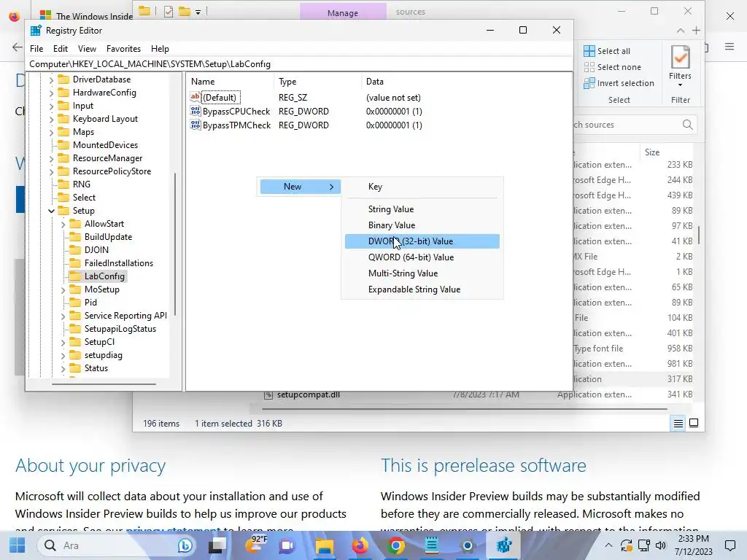
Task: Click the search sources box magnifier
Action: (x=687, y=125)
